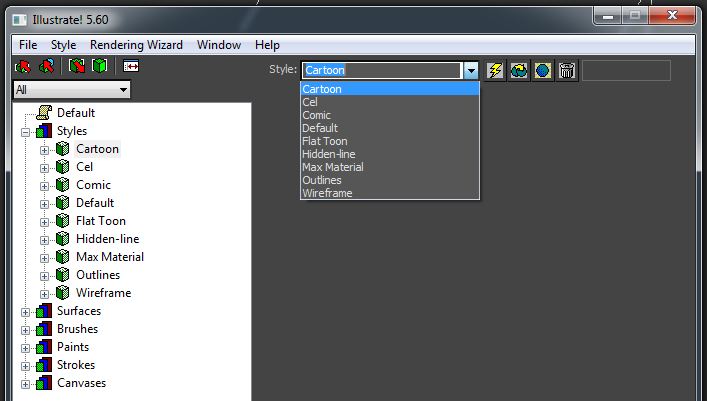Collapse the Styles tree node

pos(26,132)
